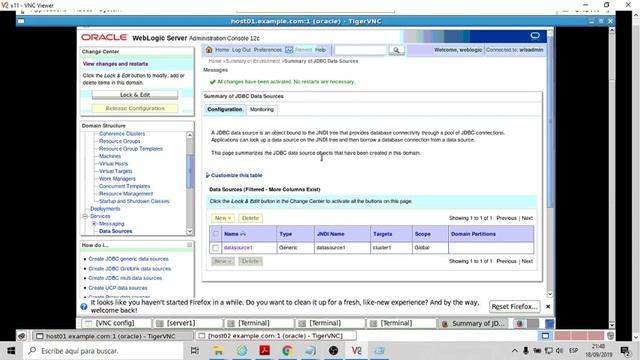Click the magnifier search button
640x360 pixels.
click(396, 50)
